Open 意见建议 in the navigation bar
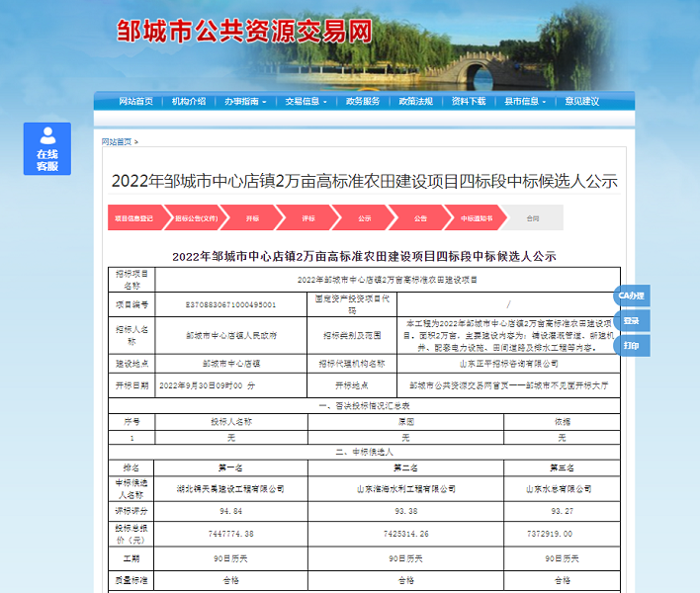This screenshot has height=593, width=700. (581, 102)
